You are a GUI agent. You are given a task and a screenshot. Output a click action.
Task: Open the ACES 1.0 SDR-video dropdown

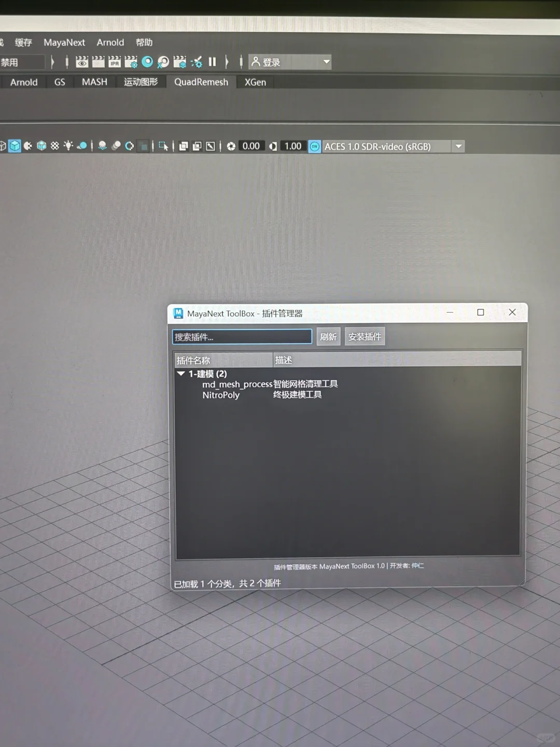point(458,146)
